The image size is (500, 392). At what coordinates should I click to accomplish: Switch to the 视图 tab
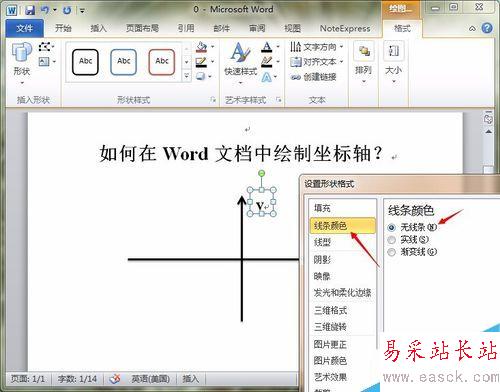[x=292, y=28]
